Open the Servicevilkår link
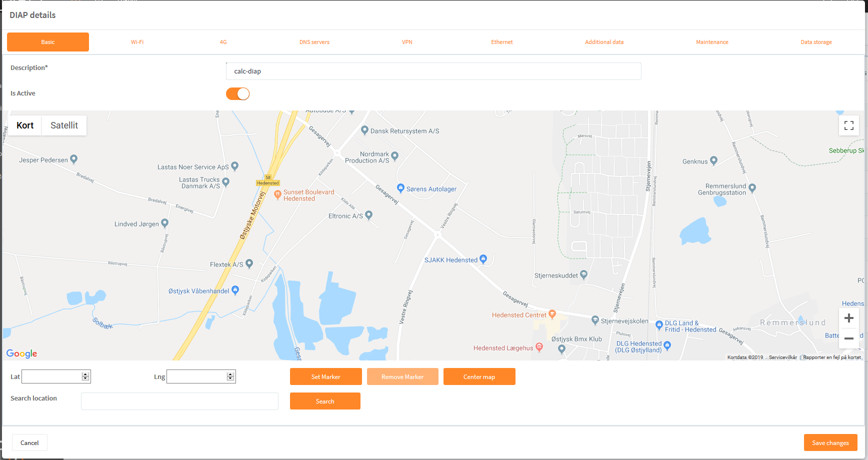 click(x=783, y=357)
